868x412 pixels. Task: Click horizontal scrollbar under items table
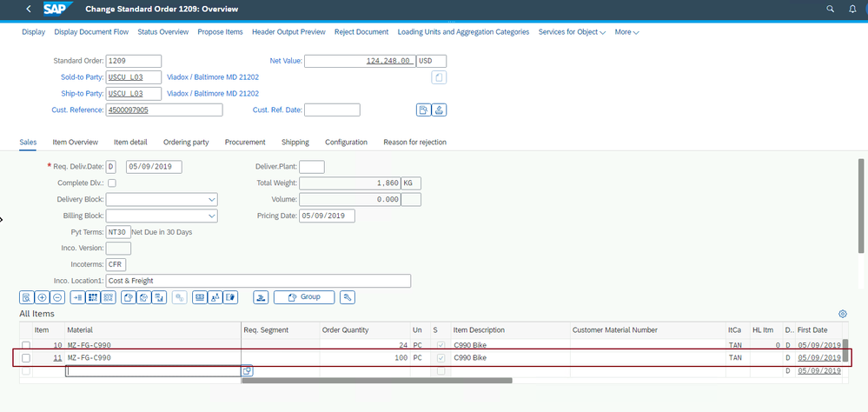(x=377, y=381)
